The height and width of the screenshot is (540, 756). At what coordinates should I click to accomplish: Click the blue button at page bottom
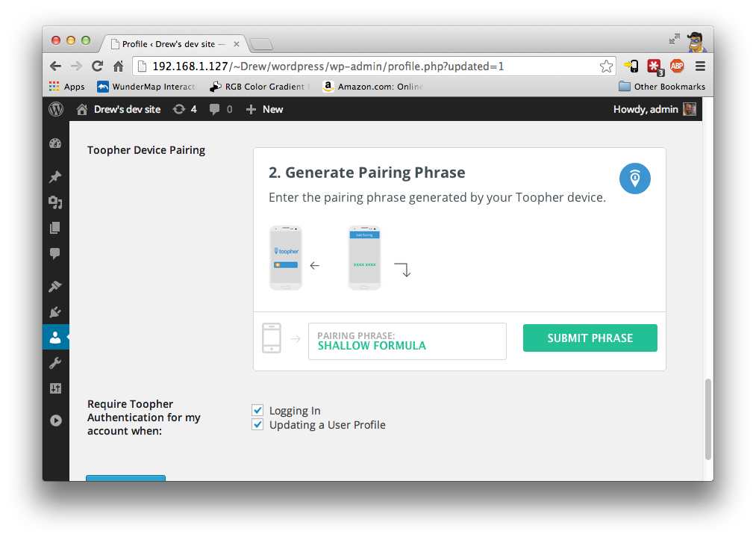click(x=125, y=478)
